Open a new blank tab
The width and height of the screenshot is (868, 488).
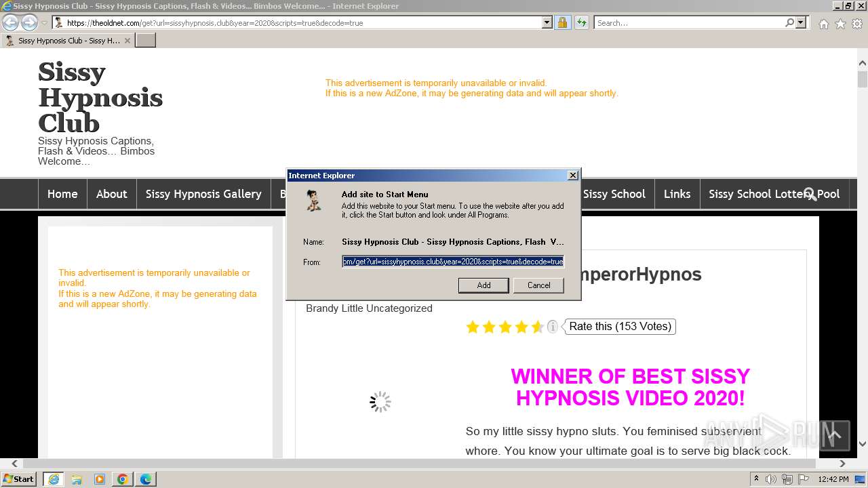point(146,41)
